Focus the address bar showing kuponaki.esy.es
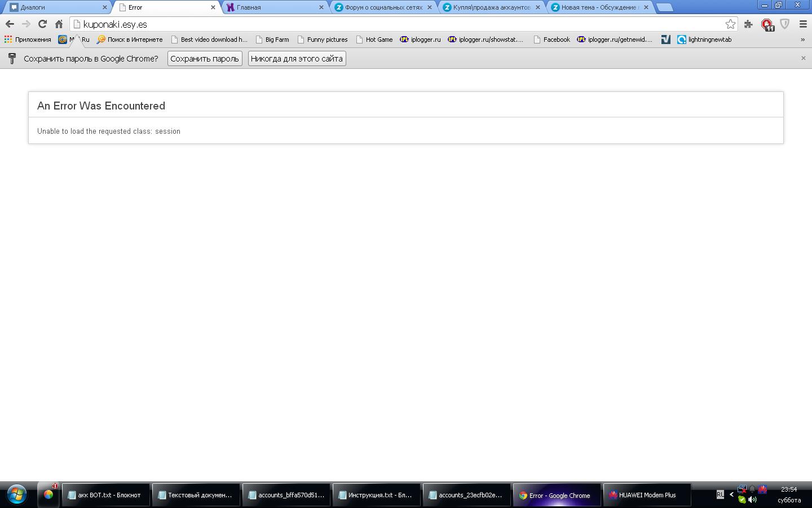The width and height of the screenshot is (812, 508). point(403,24)
